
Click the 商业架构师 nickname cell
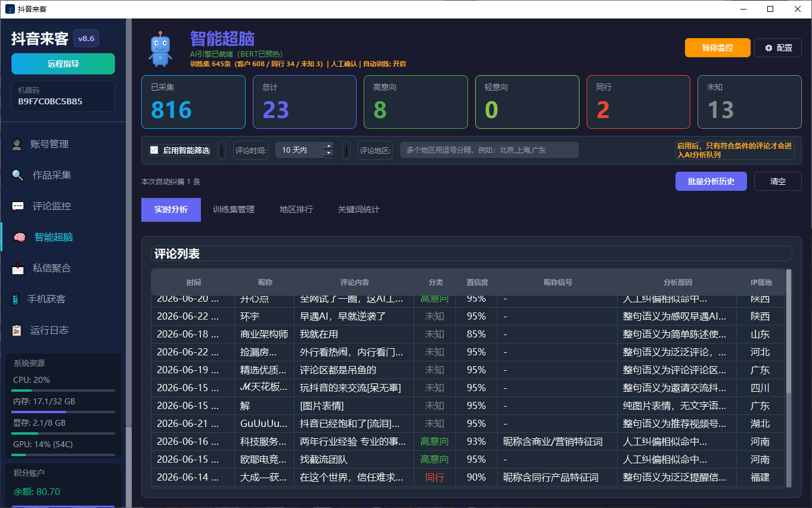tap(265, 334)
